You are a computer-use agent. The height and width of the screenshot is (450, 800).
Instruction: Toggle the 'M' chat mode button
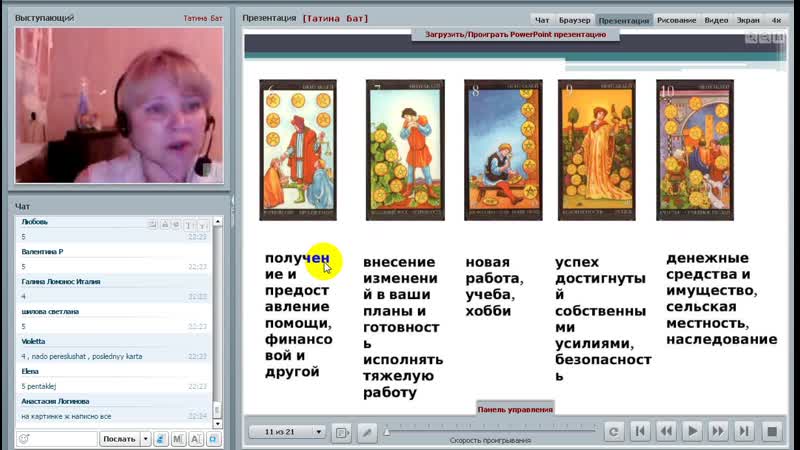tap(178, 439)
